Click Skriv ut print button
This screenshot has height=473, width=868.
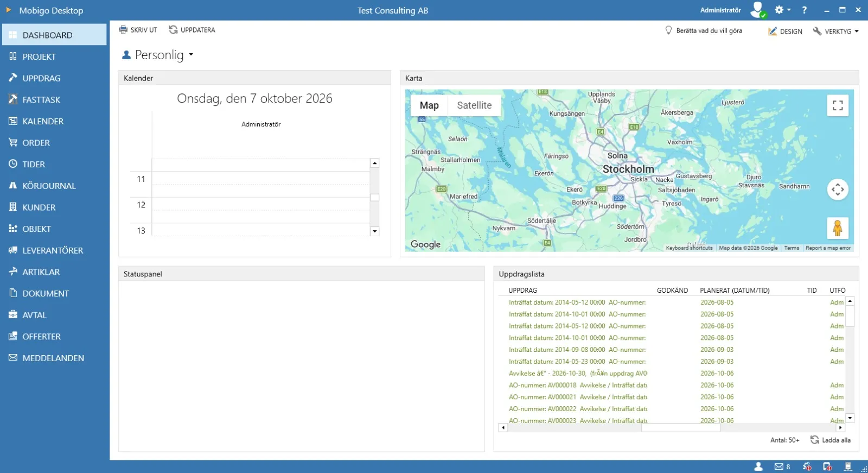tap(138, 30)
